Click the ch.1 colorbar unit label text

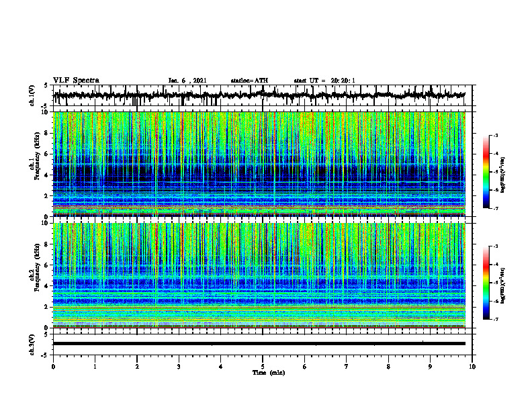coord(503,175)
